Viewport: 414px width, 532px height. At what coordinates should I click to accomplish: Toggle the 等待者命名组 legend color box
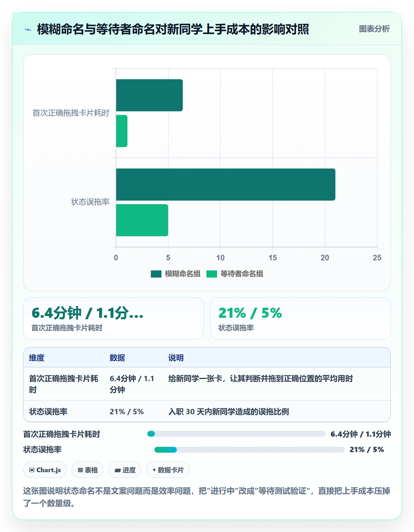pyautogui.click(x=211, y=274)
